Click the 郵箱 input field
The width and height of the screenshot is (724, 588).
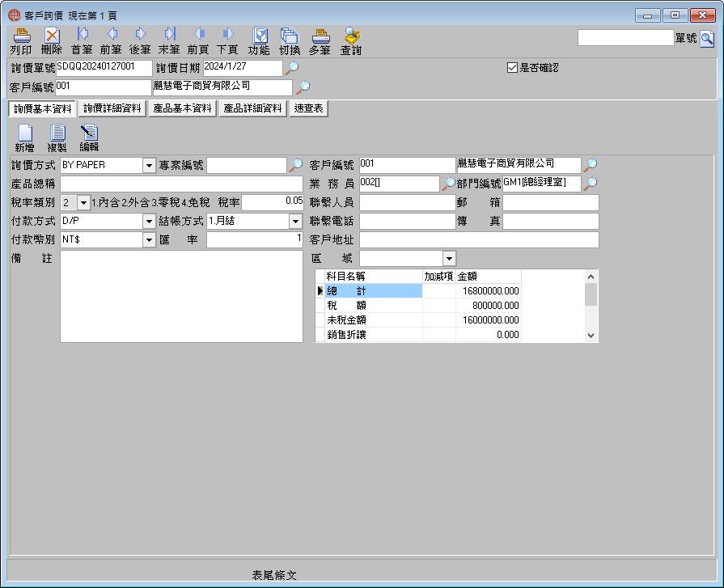click(551, 203)
